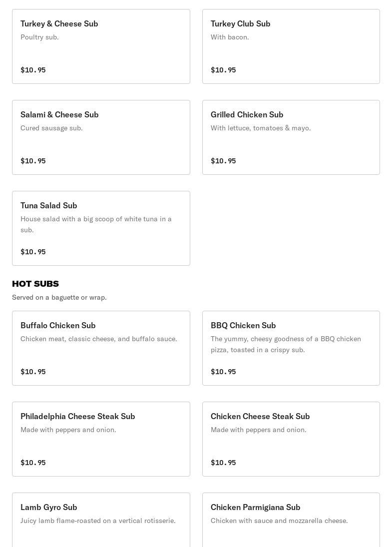Open the Grilled Chicken Sub menu item
Screen dimensions: 392x547
(291, 137)
